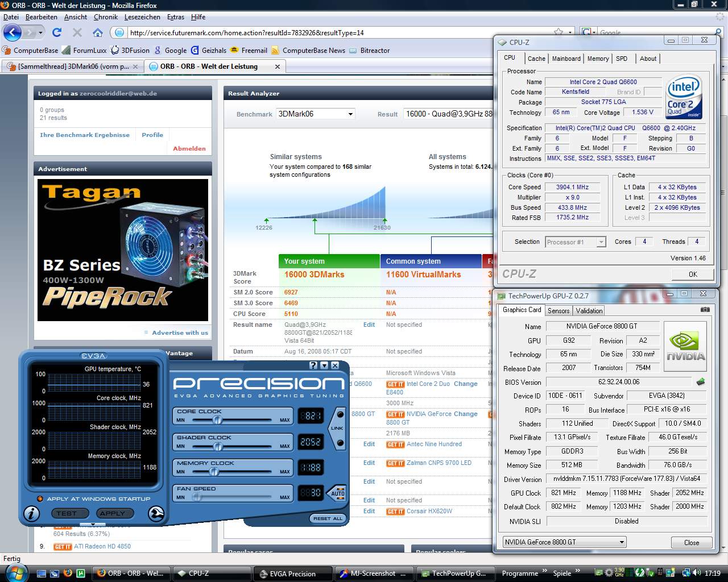The height and width of the screenshot is (582, 728).
Task: Switch to the Mainboard tab in CPU-Z
Action: pos(566,59)
